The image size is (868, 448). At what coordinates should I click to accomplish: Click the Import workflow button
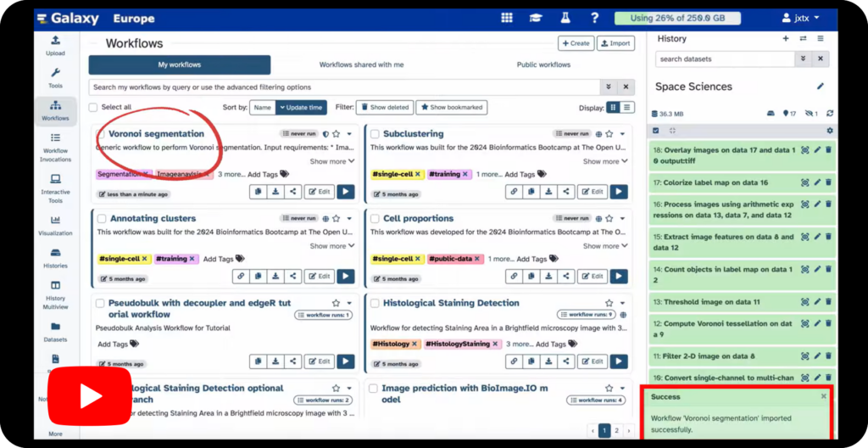pos(615,43)
